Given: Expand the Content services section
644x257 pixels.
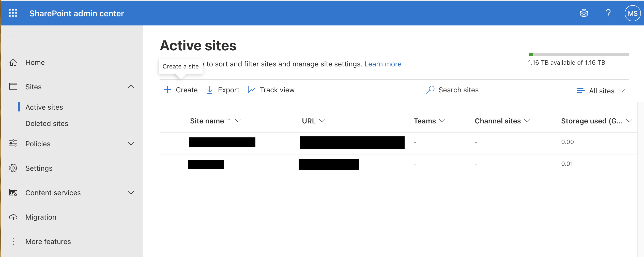Looking at the screenshot, I should [x=131, y=193].
